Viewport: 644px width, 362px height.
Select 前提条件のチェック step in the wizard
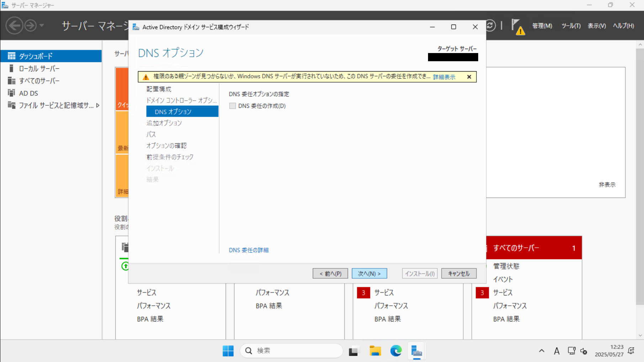coord(170,157)
